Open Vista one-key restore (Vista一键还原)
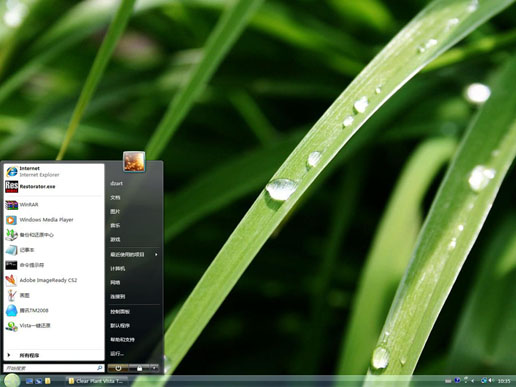The height and width of the screenshot is (387, 516). (x=54, y=326)
